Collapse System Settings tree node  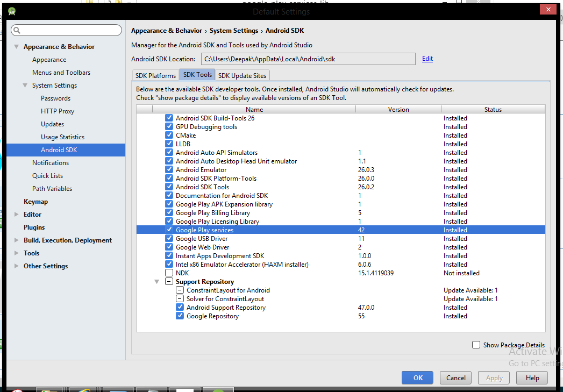click(x=25, y=85)
